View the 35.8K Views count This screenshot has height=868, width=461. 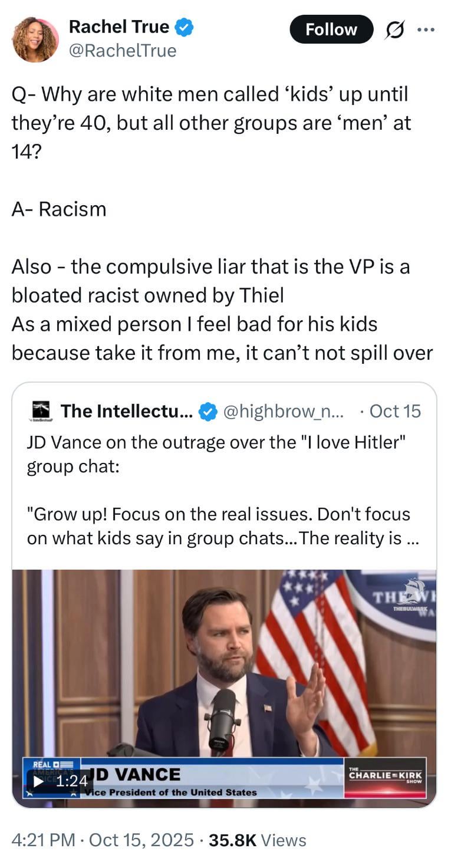[x=257, y=840]
